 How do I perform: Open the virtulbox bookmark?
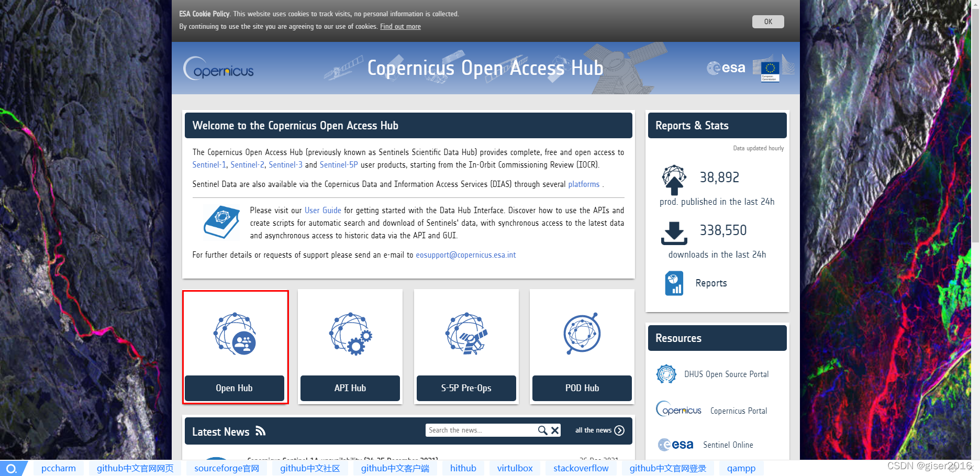(x=515, y=468)
